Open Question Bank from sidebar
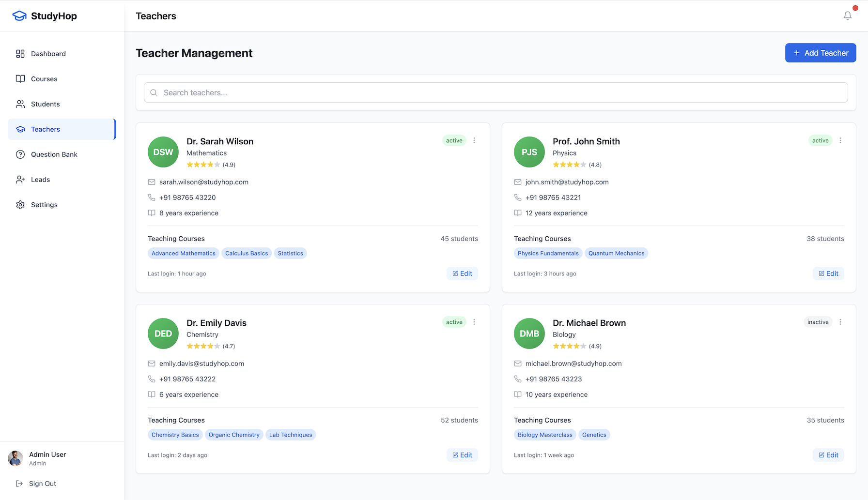The image size is (868, 500). tap(54, 154)
